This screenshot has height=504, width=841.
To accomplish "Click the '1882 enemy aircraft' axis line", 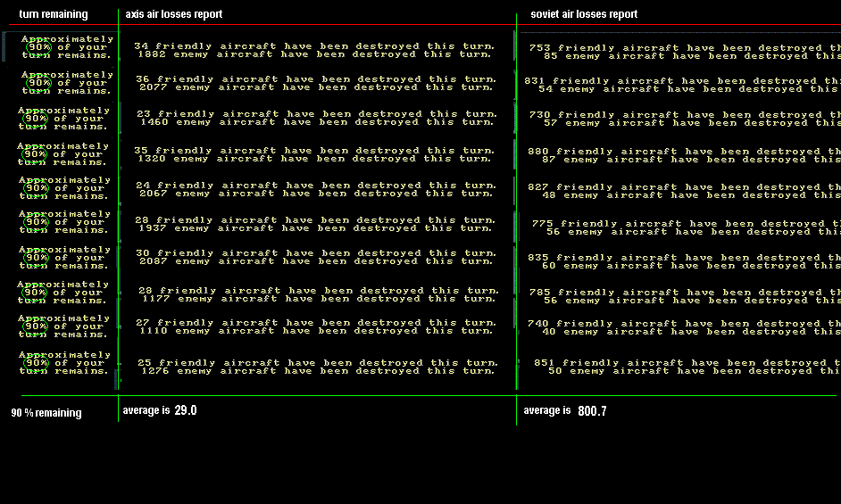I will click(314, 54).
